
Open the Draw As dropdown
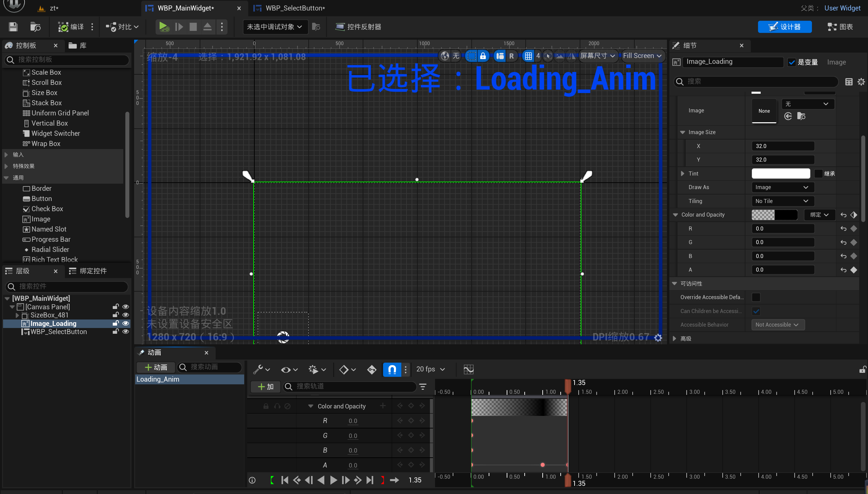tap(781, 187)
